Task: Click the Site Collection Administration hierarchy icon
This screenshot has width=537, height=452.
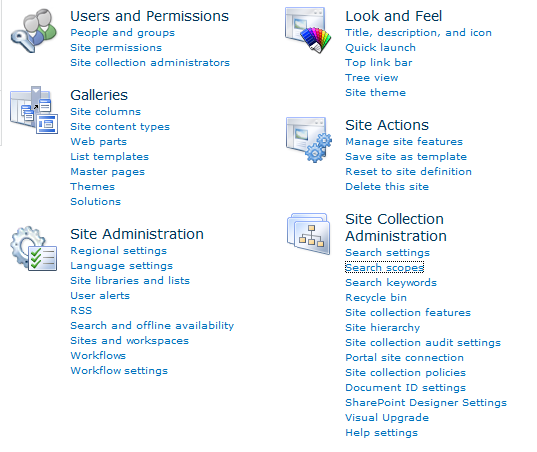Action: (x=309, y=234)
